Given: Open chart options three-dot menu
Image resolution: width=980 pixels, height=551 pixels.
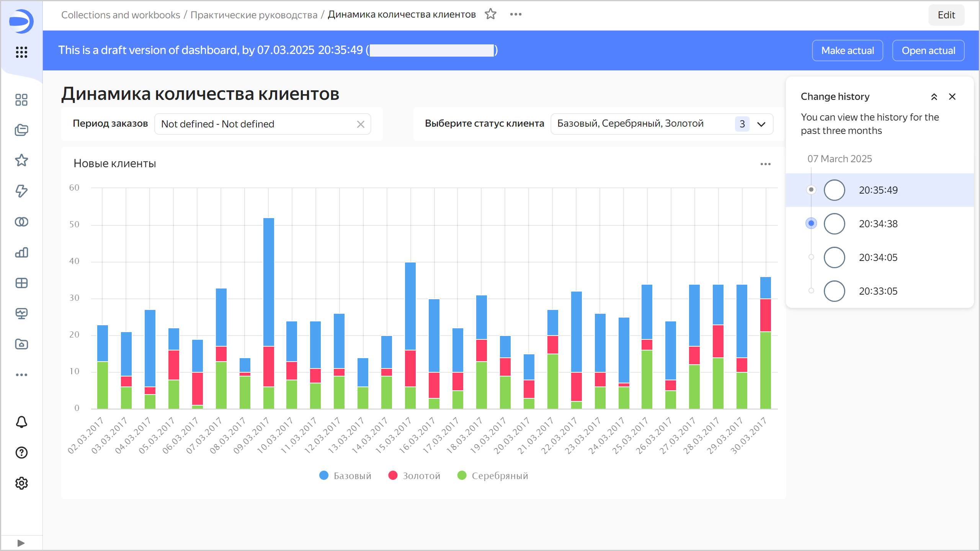Looking at the screenshot, I should [x=765, y=164].
